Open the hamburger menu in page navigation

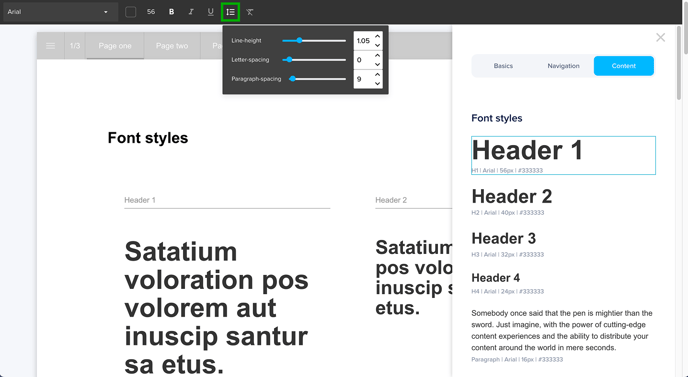[50, 46]
